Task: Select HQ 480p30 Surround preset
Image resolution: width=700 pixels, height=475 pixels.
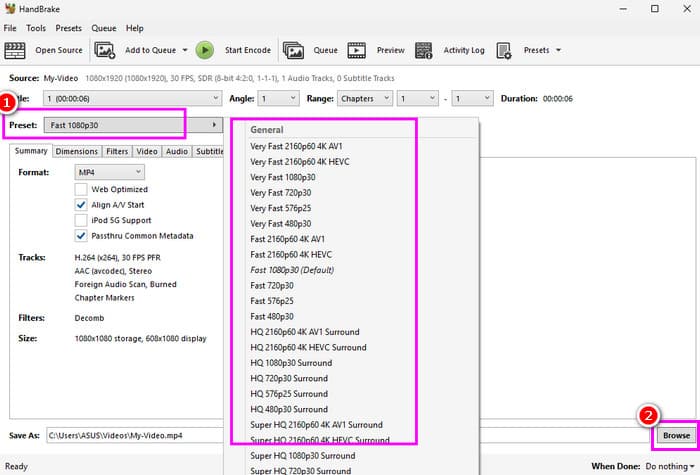Action: pos(289,409)
